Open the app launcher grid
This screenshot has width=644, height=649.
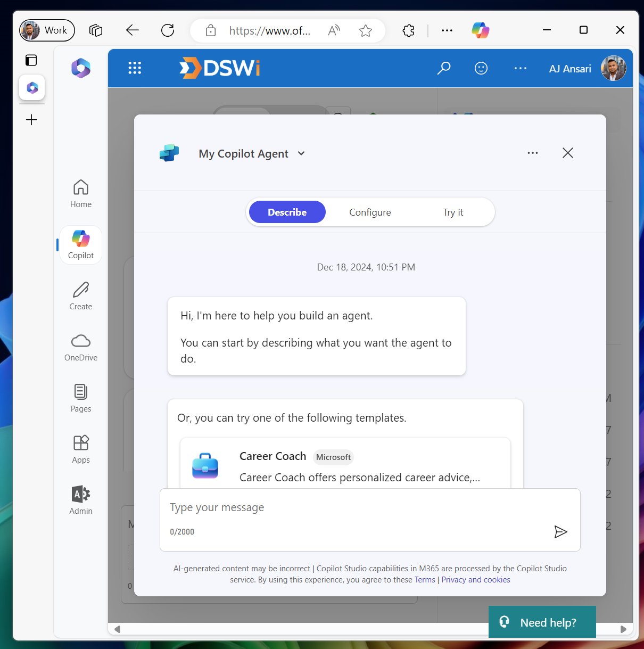pos(135,68)
